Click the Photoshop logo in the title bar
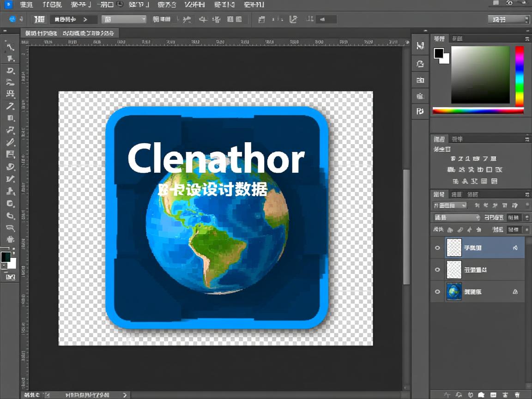The height and width of the screenshot is (399, 532). pyautogui.click(x=8, y=4)
